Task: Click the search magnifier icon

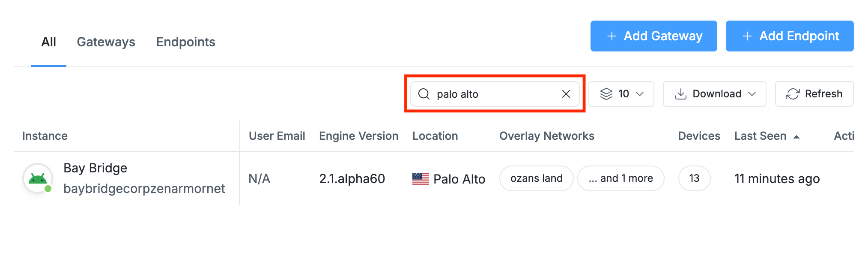Action: tap(424, 94)
